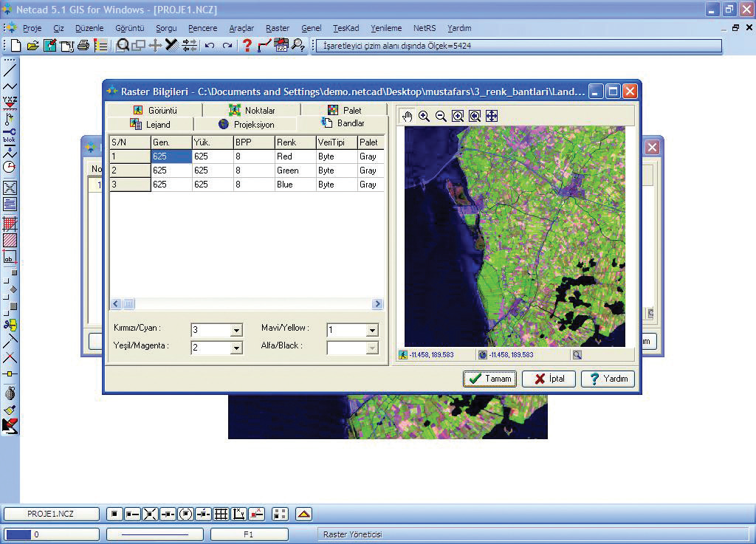This screenshot has width=756, height=544.
Task: Open the Yeşil/Magenta band dropdown
Action: pyautogui.click(x=236, y=348)
